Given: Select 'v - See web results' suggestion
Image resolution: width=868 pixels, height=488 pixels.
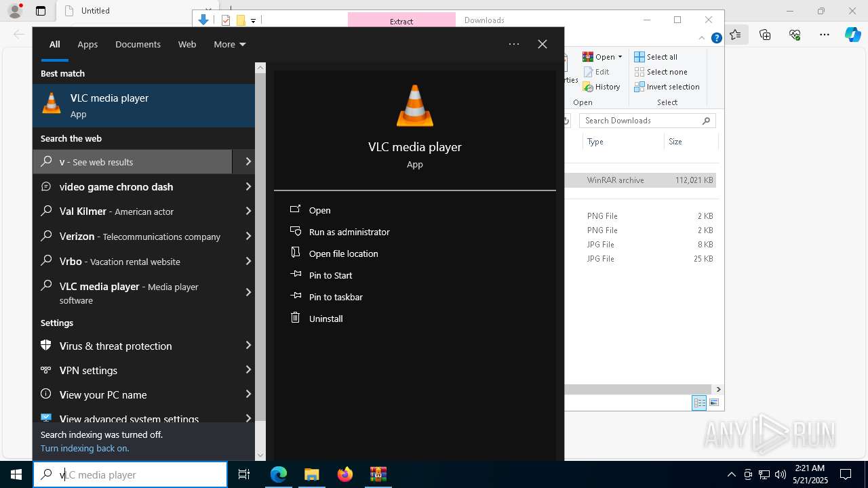Looking at the screenshot, I should [133, 162].
